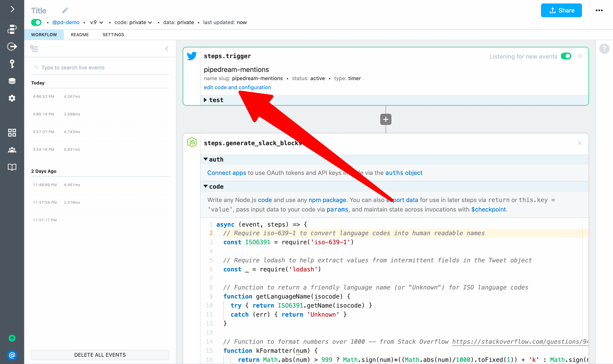
Task: Switch to the SETTINGS tab
Action: click(113, 35)
